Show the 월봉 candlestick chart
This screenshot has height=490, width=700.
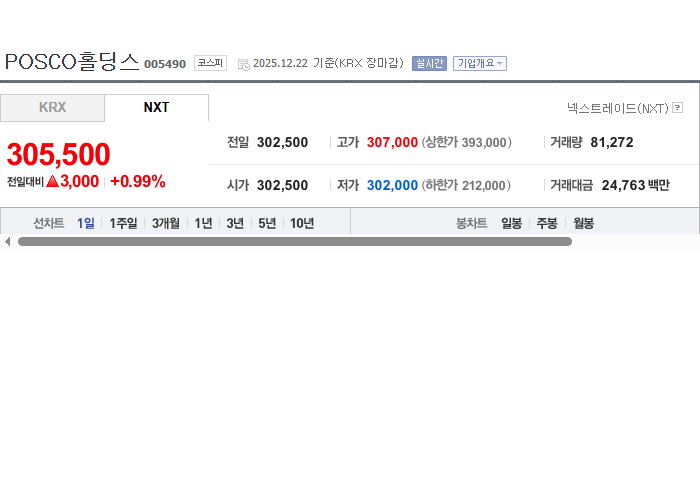pos(583,223)
